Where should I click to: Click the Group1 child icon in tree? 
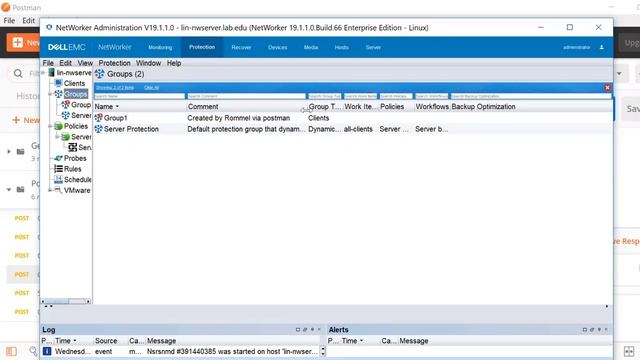click(x=65, y=105)
